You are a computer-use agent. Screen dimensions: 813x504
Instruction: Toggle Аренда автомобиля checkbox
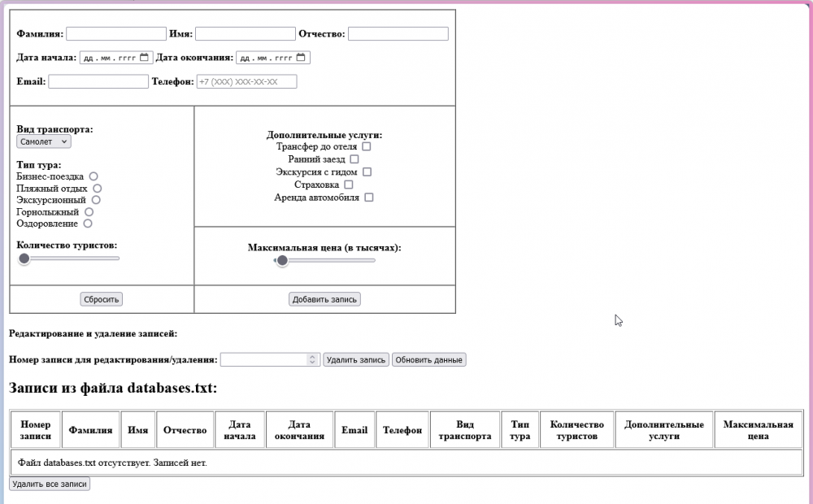(368, 198)
